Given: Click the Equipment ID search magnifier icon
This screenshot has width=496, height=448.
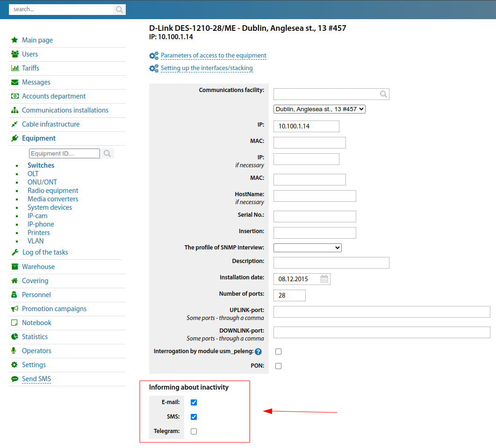Looking at the screenshot, I should tap(108, 153).
